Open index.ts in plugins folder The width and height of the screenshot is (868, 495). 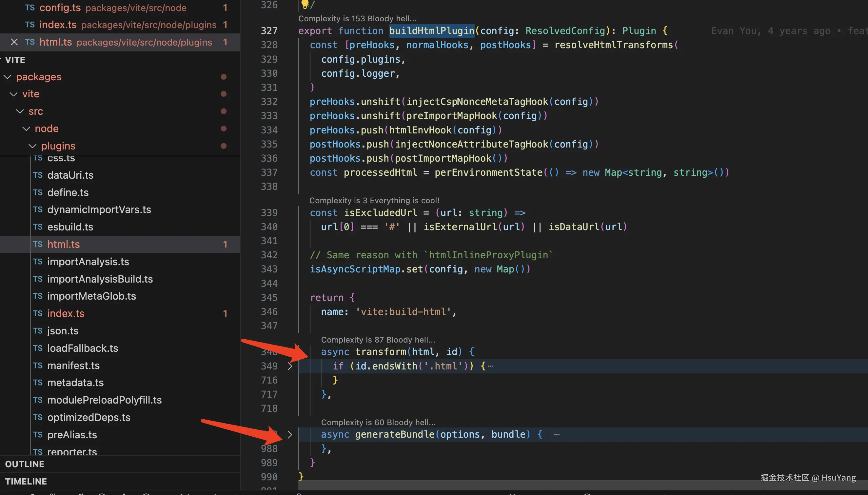(x=66, y=313)
